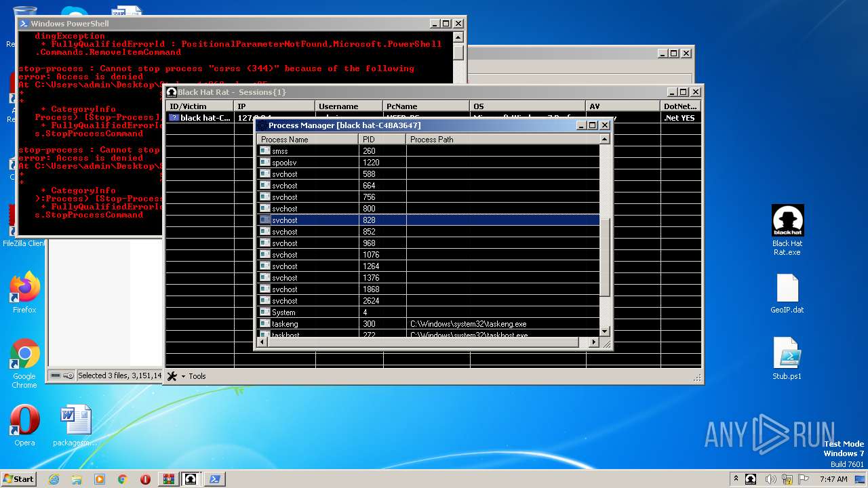Select the Word document desktop icon
This screenshot has height=488, width=868.
click(75, 426)
